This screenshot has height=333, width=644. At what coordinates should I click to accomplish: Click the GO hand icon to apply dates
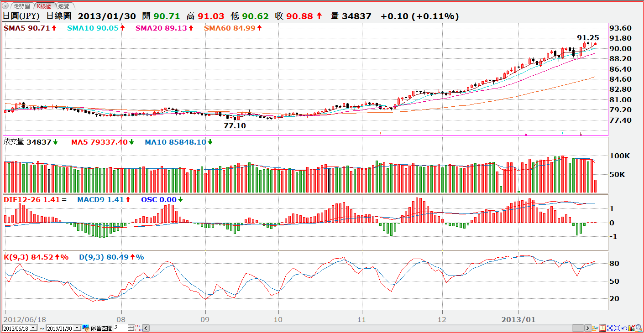pyautogui.click(x=85, y=328)
